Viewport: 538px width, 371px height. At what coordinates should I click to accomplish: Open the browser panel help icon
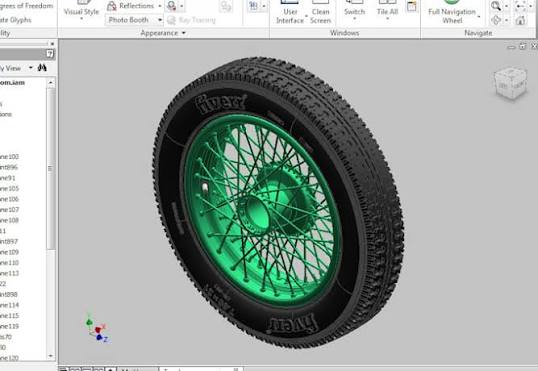pyautogui.click(x=49, y=54)
